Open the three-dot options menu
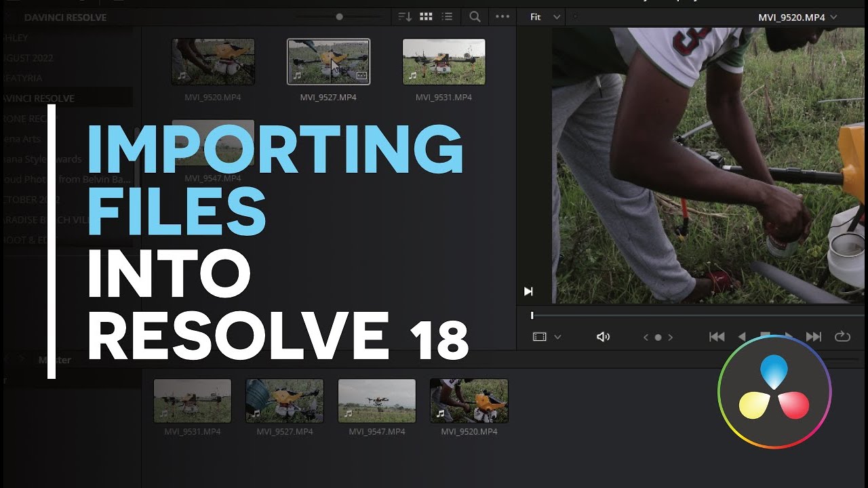The image size is (868, 488). (x=502, y=17)
